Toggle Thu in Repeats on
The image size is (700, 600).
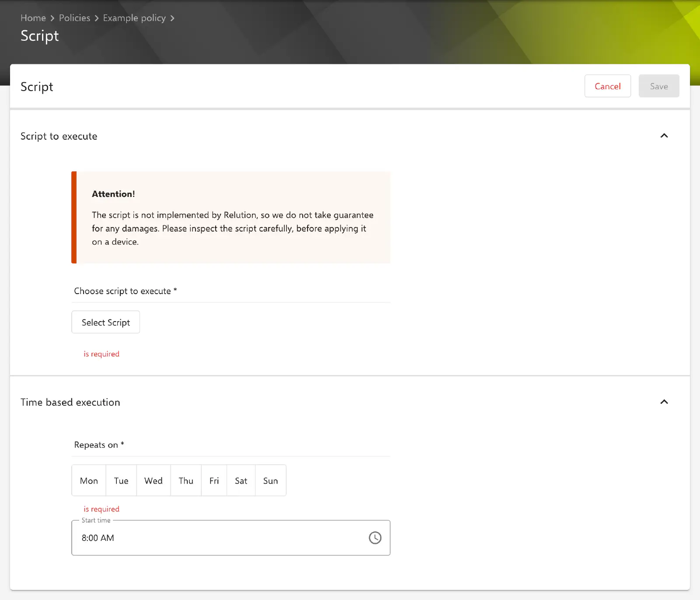click(186, 481)
